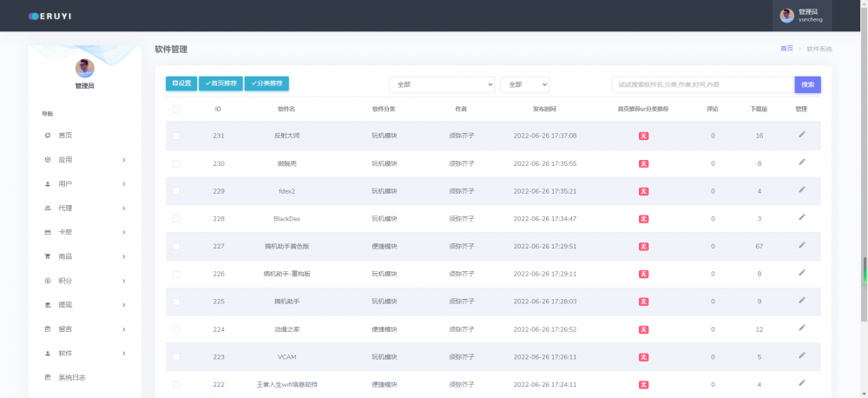Open the wide 全部 category dropdown
Image resolution: width=868 pixels, height=398 pixels.
point(441,84)
